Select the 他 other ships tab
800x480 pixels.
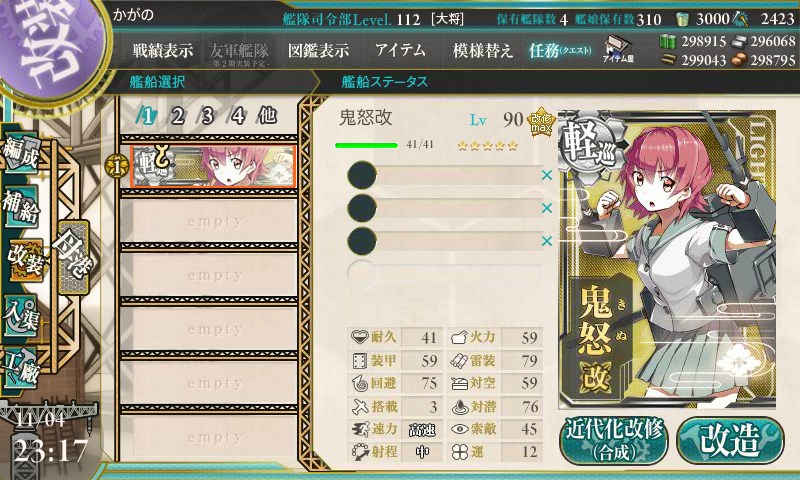tap(267, 116)
